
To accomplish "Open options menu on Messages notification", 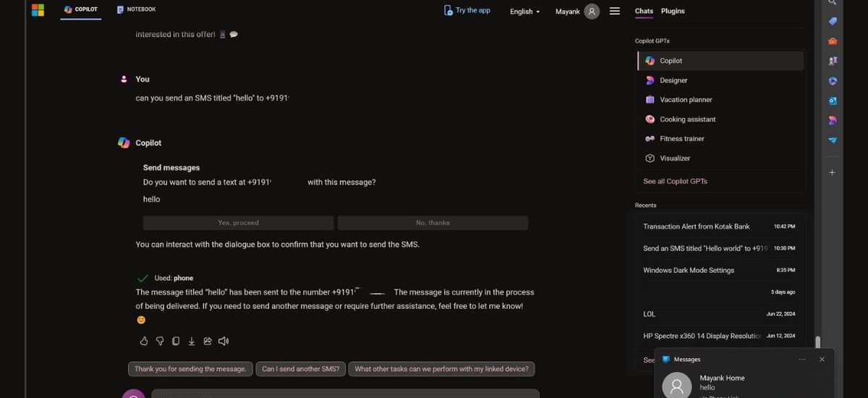I will 802,359.
